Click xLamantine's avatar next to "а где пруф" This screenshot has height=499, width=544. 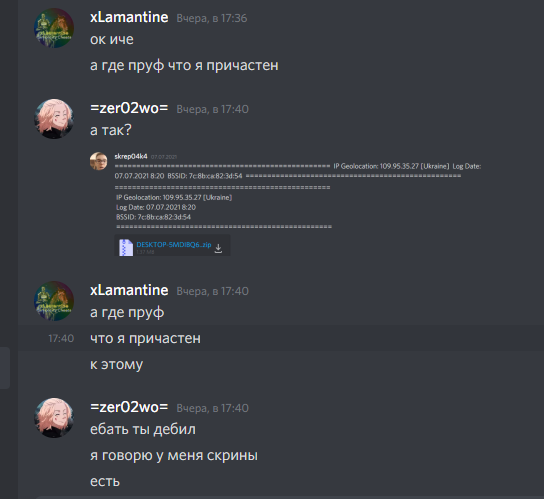[x=54, y=301]
